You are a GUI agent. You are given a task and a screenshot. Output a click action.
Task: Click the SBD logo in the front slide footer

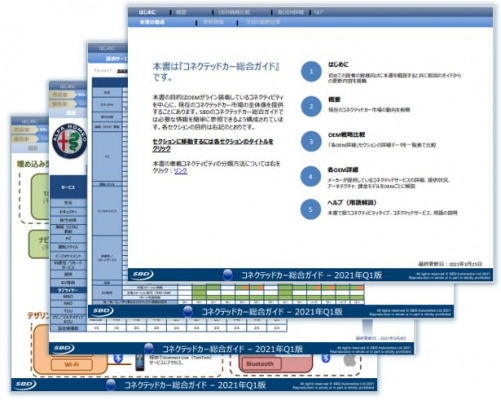click(142, 275)
